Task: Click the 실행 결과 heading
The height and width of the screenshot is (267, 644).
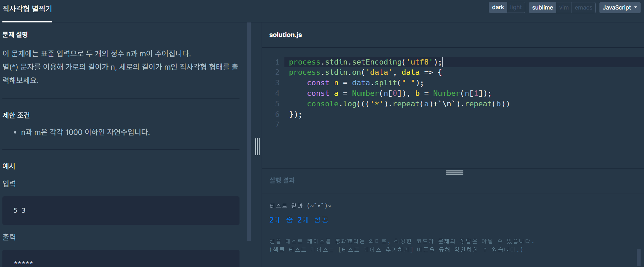Action: coord(282,180)
